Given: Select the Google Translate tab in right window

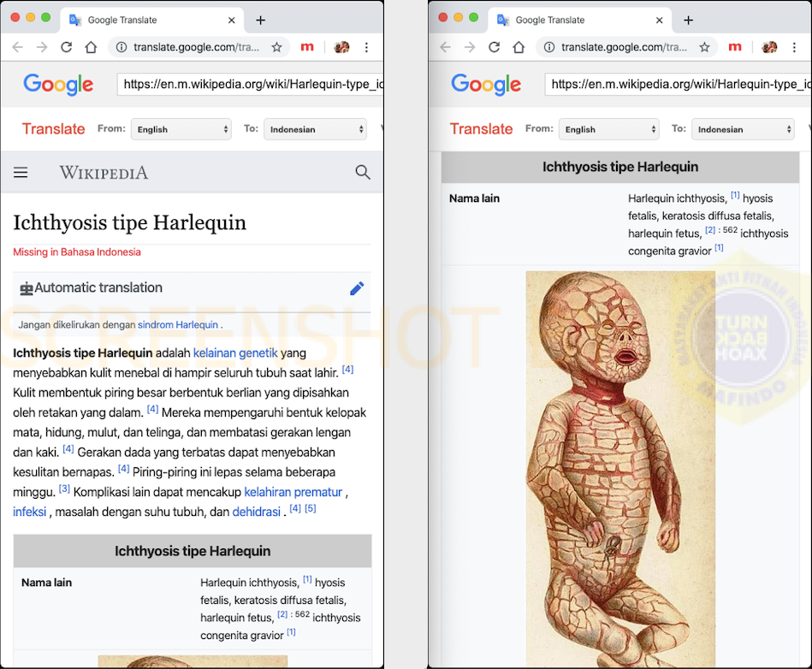Looking at the screenshot, I should point(579,21).
